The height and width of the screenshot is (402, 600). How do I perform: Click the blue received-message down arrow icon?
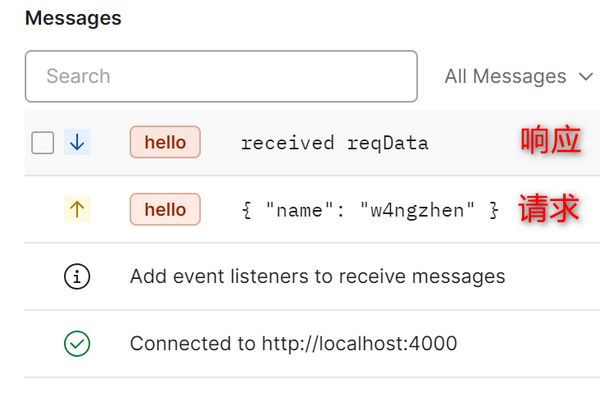[x=77, y=143]
